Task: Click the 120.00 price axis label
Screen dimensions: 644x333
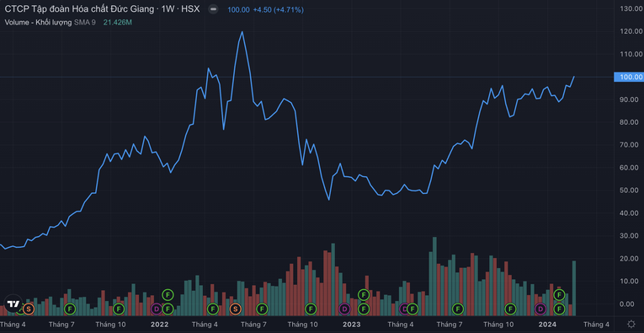Action: click(632, 31)
